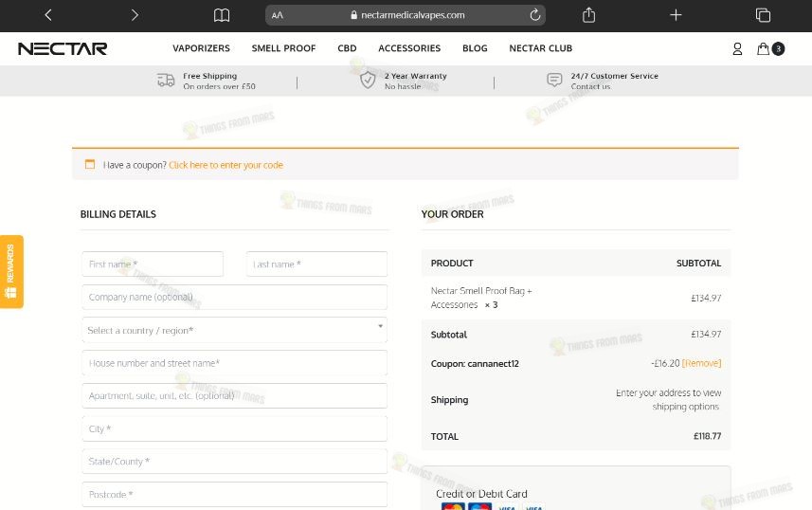Open the bookmarks book icon
Screen dimensions: 812x510
(x=222, y=15)
